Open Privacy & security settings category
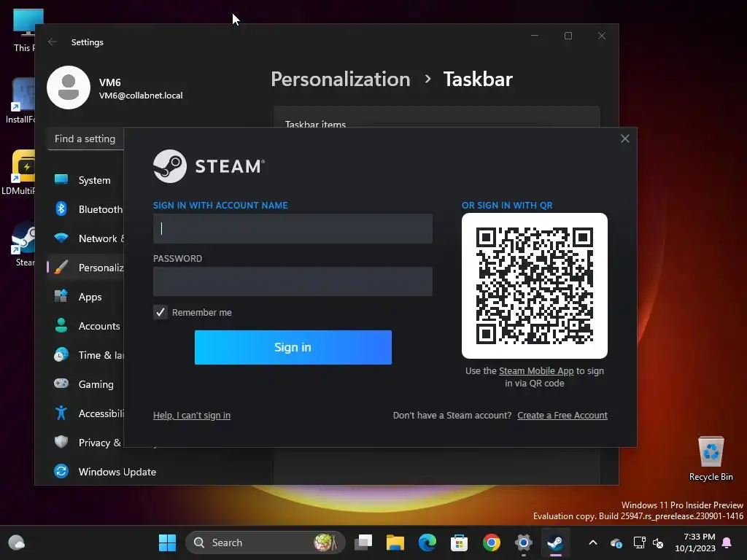This screenshot has height=560, width=747. [86, 443]
